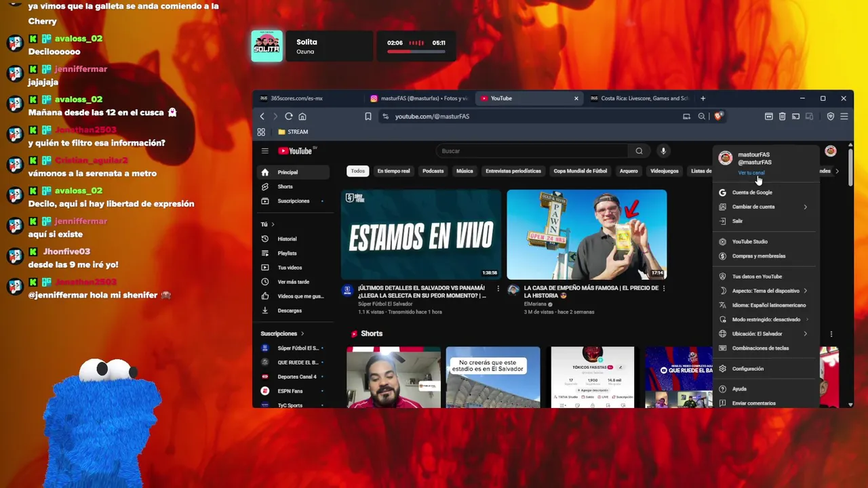Expand Aspecto: Tema del dispositivo submenu
The image size is (868, 488).
point(765,291)
